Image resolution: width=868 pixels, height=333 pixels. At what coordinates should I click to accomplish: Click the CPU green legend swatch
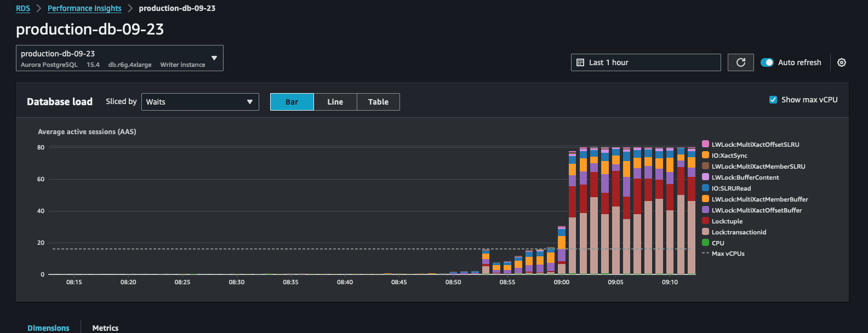706,243
